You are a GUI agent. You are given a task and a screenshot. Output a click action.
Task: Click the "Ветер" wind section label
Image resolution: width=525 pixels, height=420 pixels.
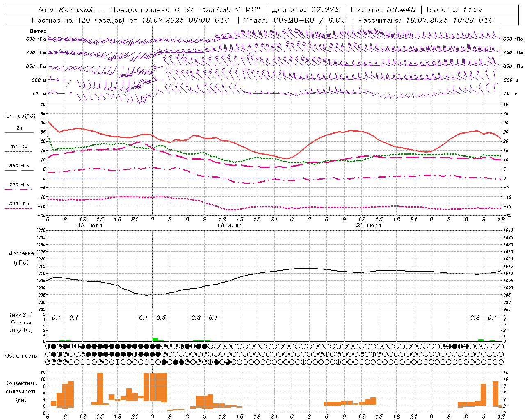38,31
